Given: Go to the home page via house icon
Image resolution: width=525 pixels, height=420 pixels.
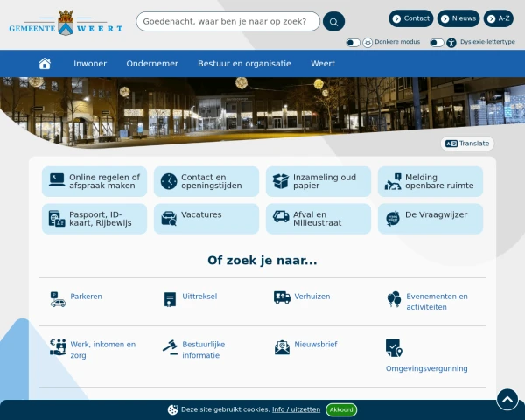Looking at the screenshot, I should pos(45,64).
